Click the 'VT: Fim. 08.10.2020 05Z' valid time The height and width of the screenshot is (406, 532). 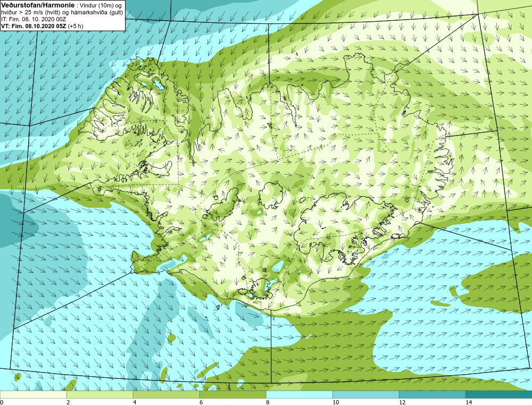(34, 26)
